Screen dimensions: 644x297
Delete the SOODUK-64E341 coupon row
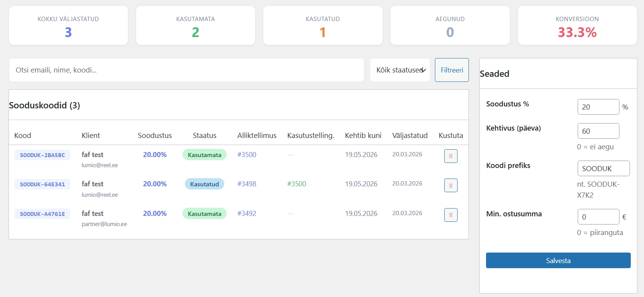click(x=451, y=186)
